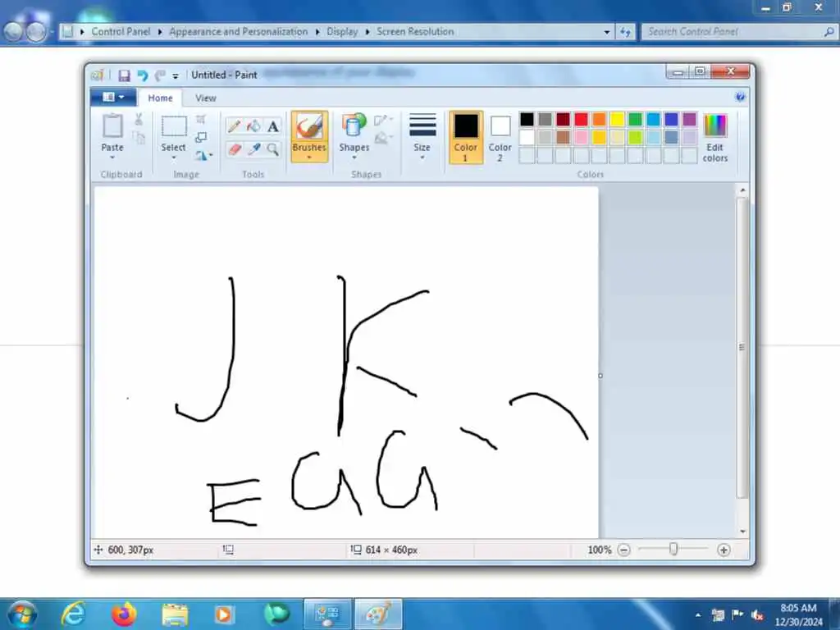The height and width of the screenshot is (630, 840).
Task: Pick the yellow color swatch
Action: (x=617, y=119)
